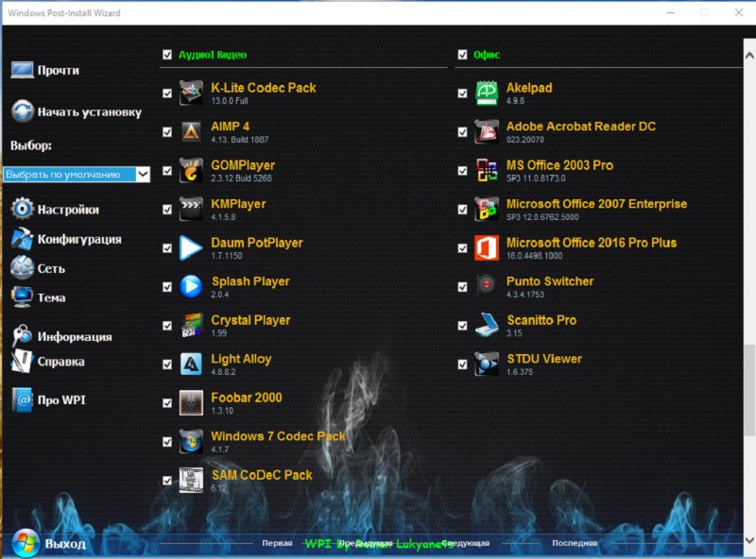Open the Выбрать по умолчанию dropdown
The height and width of the screenshot is (559, 756).
pyautogui.click(x=77, y=174)
